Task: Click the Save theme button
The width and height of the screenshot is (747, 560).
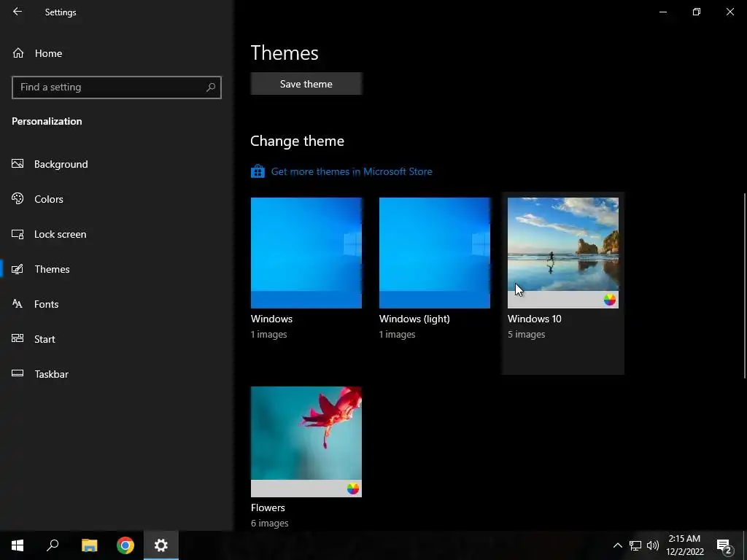Action: click(x=306, y=84)
